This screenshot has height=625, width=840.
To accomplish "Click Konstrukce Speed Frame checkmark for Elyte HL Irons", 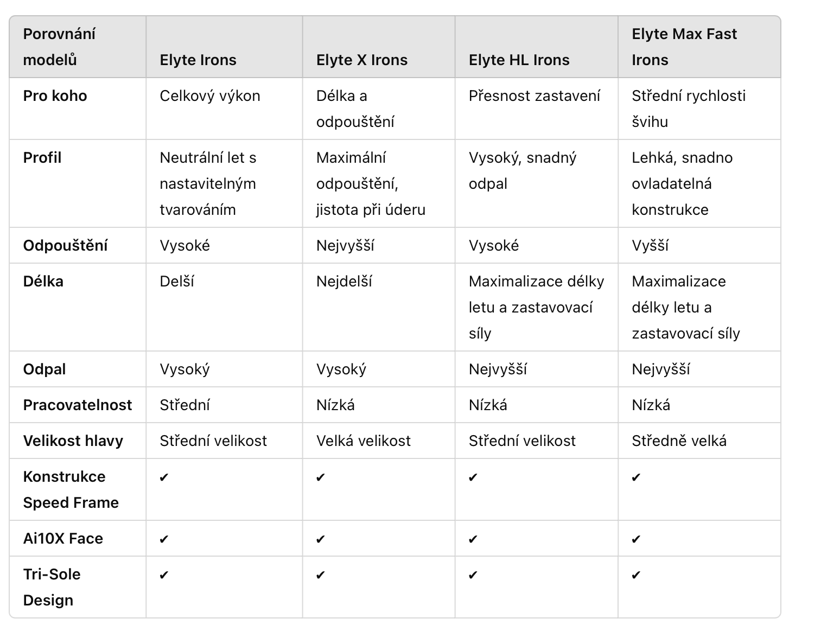I will [x=473, y=477].
